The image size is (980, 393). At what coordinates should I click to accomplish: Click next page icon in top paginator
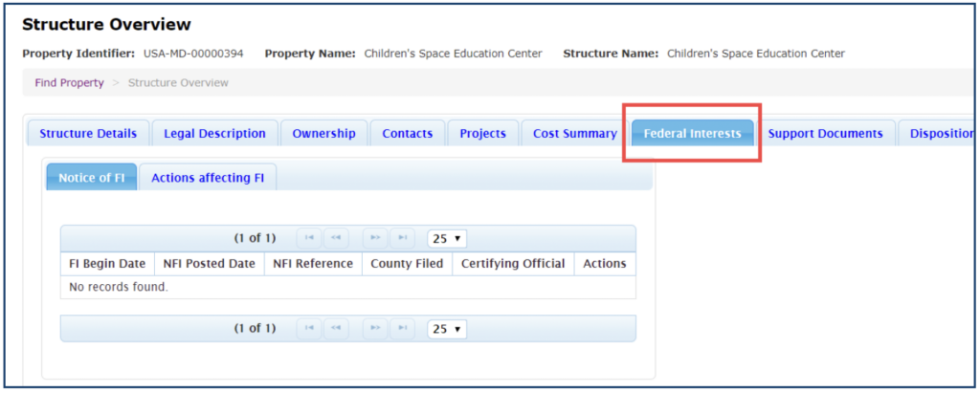(376, 238)
